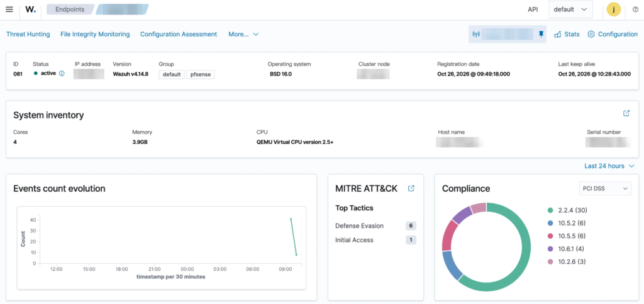Open the default API selector dropdown
This screenshot has height=304, width=644.
tap(570, 9)
